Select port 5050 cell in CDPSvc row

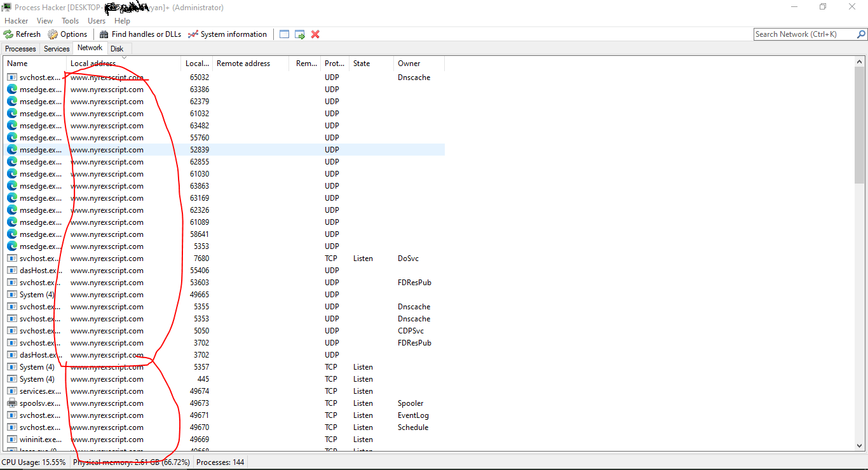click(x=201, y=331)
